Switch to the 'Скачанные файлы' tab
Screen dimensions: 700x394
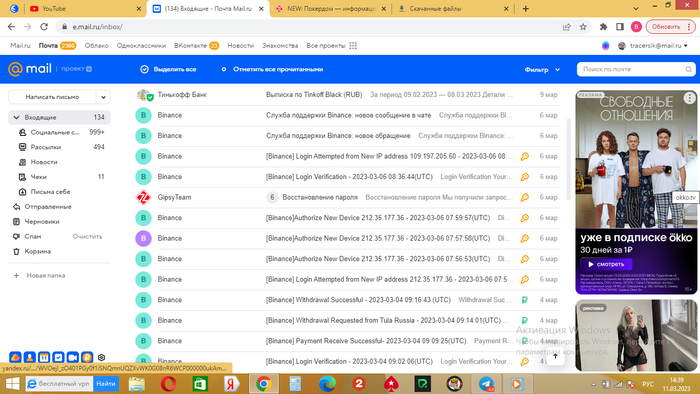pos(452,8)
